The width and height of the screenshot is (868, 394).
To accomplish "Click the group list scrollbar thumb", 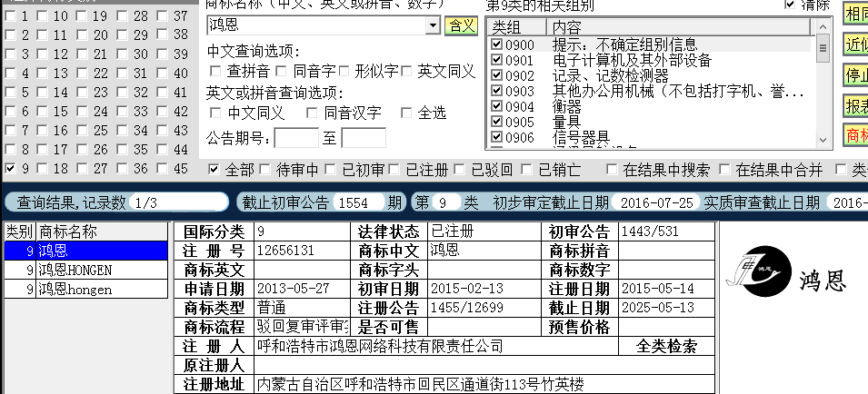I will (822, 48).
